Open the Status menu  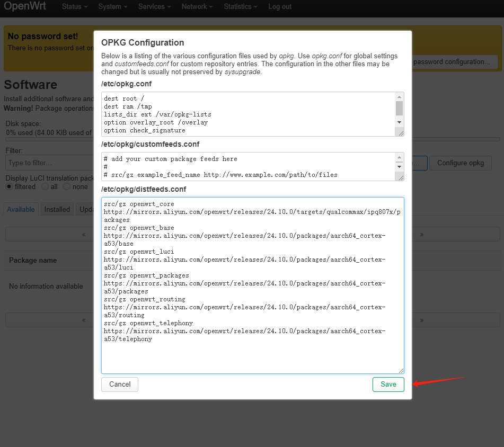point(75,6)
